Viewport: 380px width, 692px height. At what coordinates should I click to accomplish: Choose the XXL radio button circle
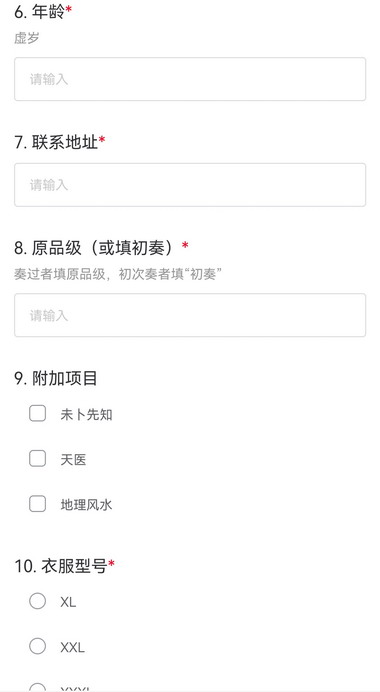(38, 647)
